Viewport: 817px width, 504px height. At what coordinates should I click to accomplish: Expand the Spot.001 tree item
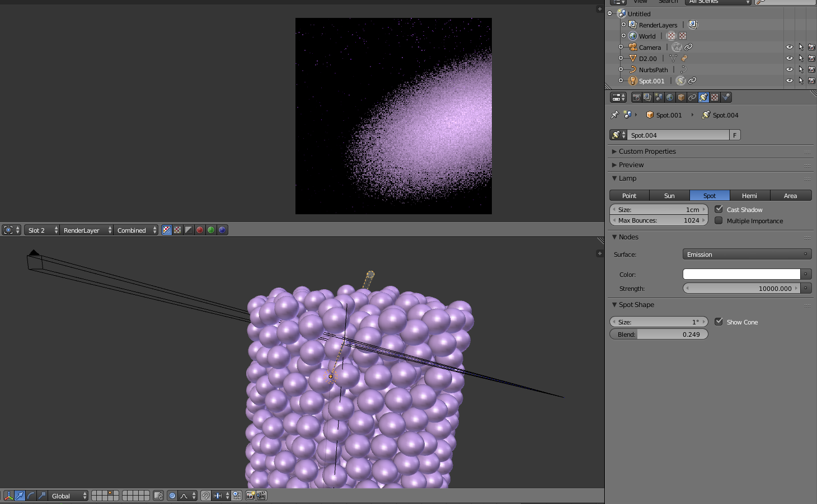(621, 81)
